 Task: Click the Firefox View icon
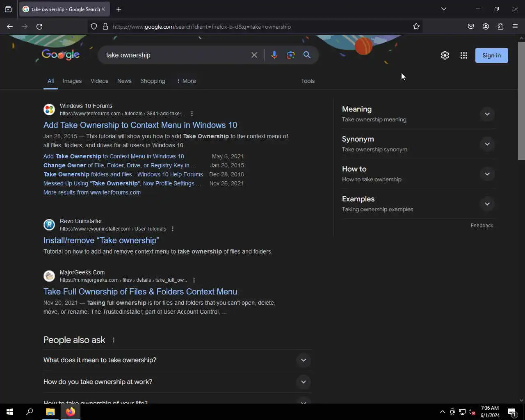(8, 9)
